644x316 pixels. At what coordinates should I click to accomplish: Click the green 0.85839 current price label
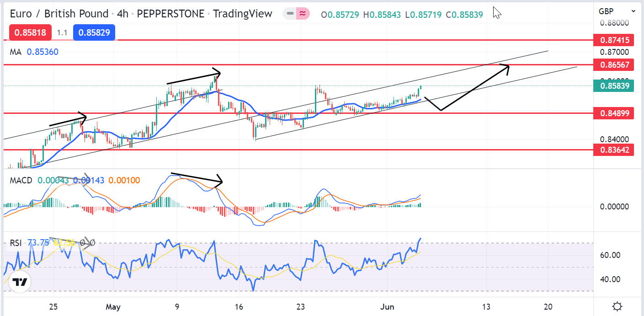pyautogui.click(x=613, y=86)
